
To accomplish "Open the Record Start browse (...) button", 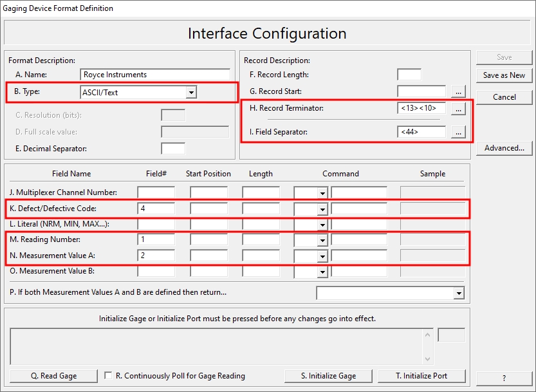I will pyautogui.click(x=458, y=91).
